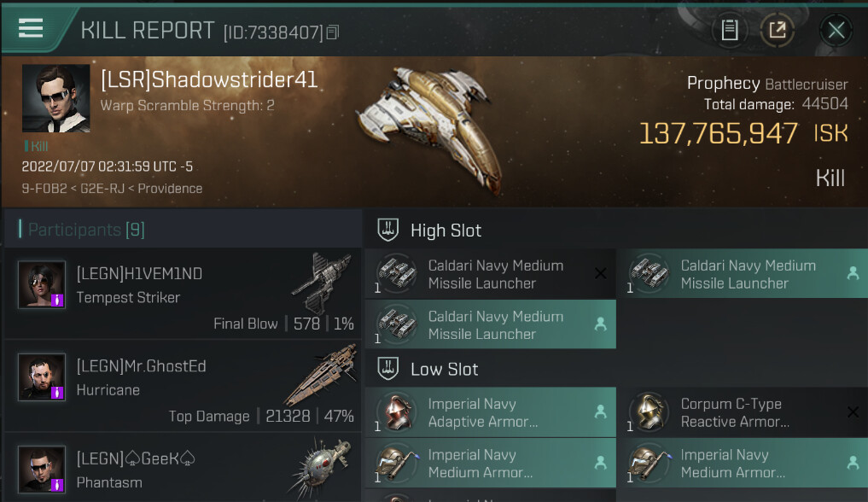This screenshot has height=502, width=868.
Task: Close the kill report window
Action: [836, 31]
